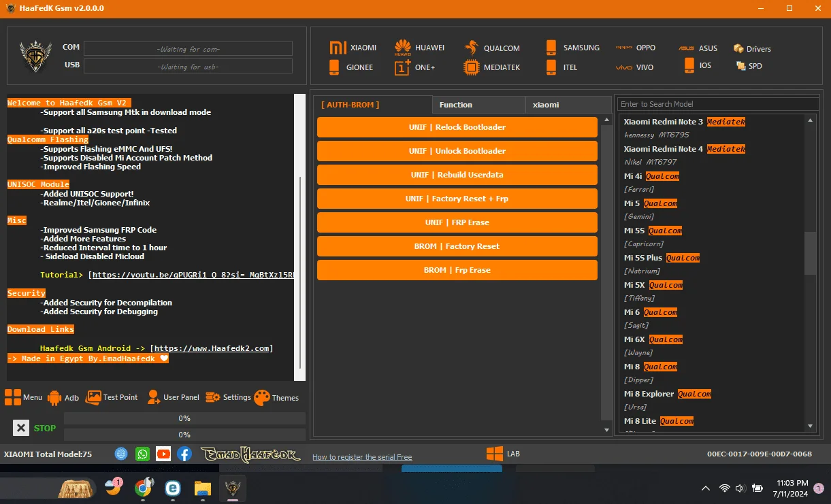The height and width of the screenshot is (504, 831).
Task: Open the YouTube tutorial link in log
Action: pos(193,275)
